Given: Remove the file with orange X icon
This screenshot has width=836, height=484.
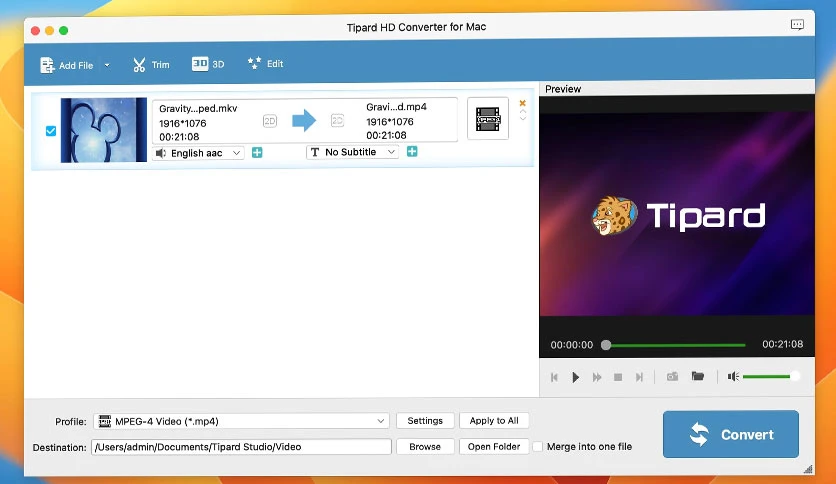Looking at the screenshot, I should coord(522,103).
